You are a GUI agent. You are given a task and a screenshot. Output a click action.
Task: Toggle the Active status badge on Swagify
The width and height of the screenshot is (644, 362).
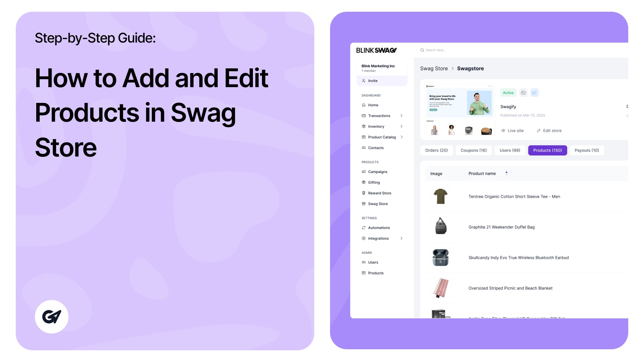coord(508,93)
